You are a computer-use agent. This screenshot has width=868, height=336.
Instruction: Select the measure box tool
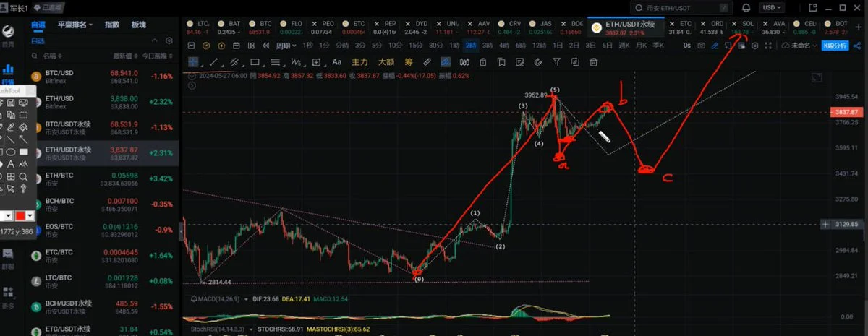tap(316, 62)
